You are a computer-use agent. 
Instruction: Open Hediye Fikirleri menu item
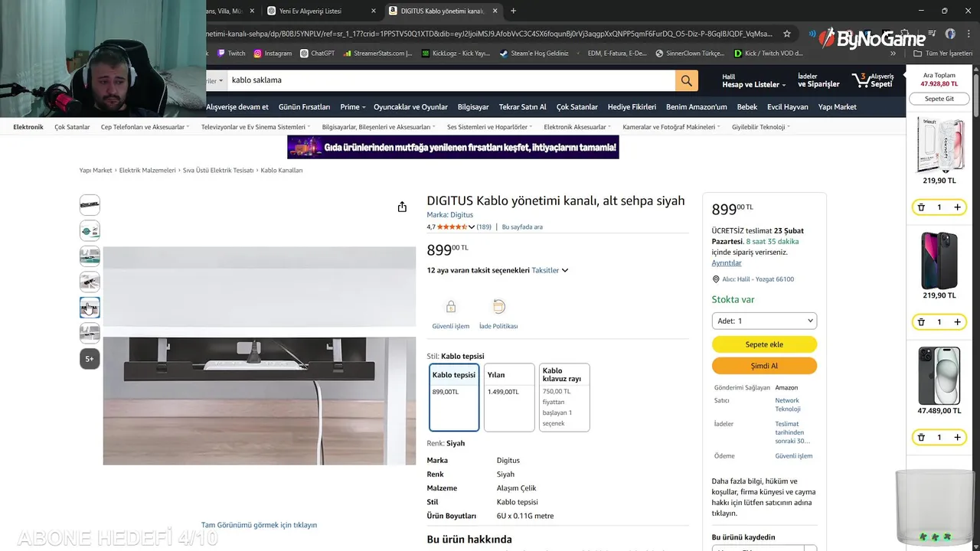click(632, 107)
